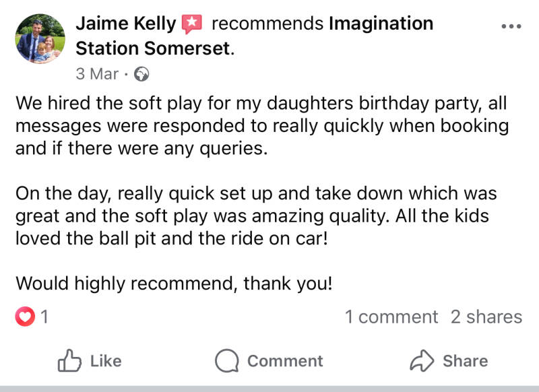This screenshot has width=539, height=392.
Task: Click the Share arrow icon
Action: click(422, 361)
